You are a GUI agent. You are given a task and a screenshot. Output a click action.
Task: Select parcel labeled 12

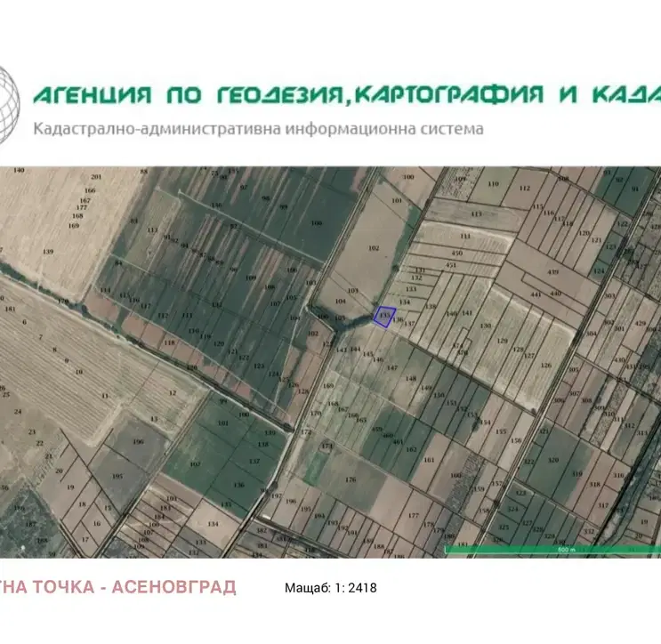(172, 393)
